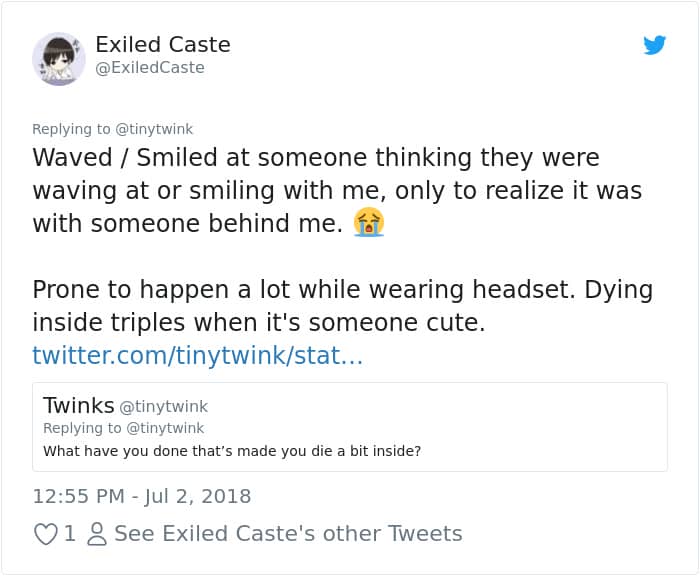Open the Twitter bird logo
700x576 pixels.
(654, 45)
